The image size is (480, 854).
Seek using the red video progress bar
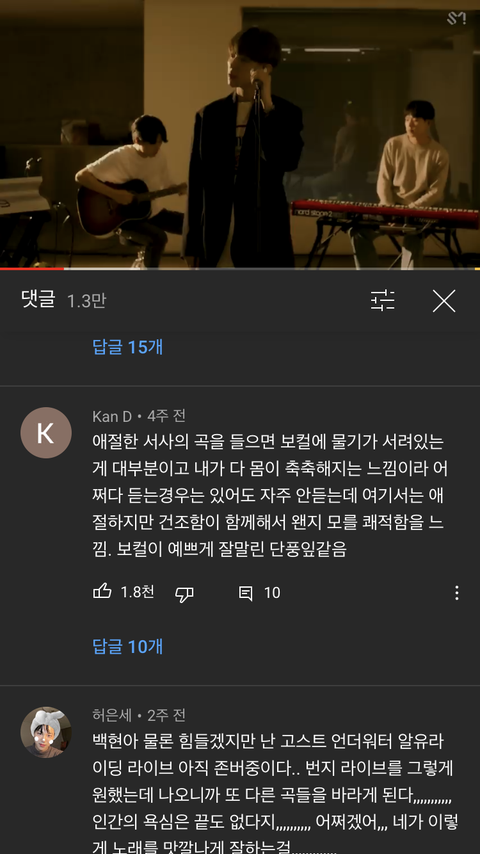click(240, 269)
